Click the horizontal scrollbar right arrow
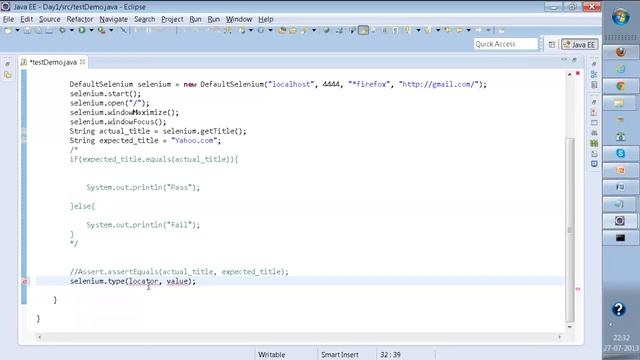This screenshot has width=640, height=360. 560,337
